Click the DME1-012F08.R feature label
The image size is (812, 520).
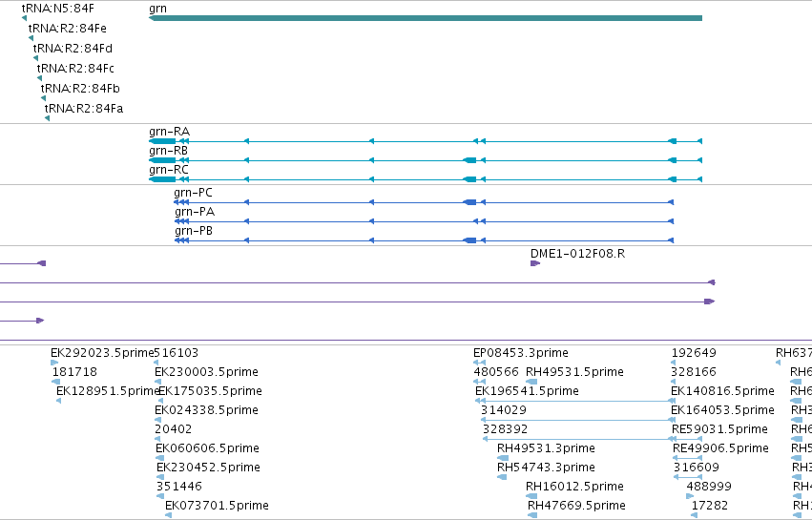coord(577,254)
